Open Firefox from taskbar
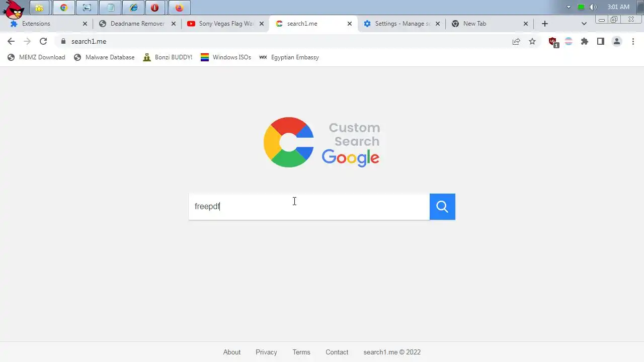This screenshot has width=644, height=362. (x=179, y=8)
